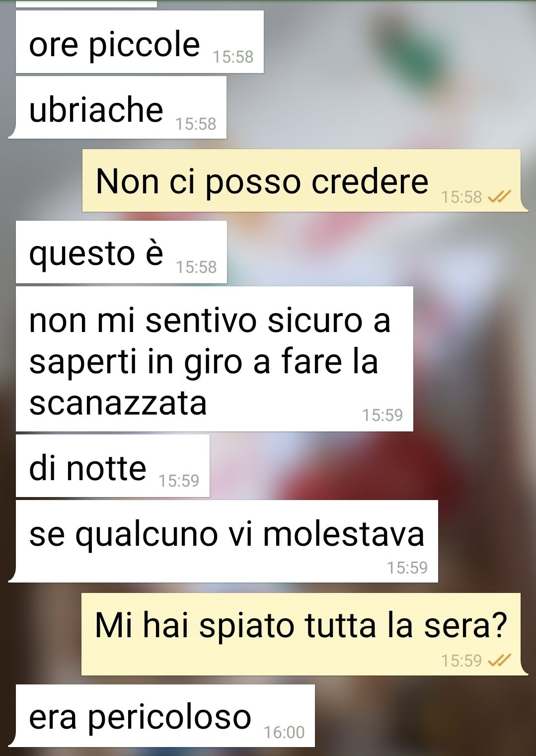
Task: Click 15:58 timestamp beside 'ubriache'
Action: pyautogui.click(x=196, y=124)
